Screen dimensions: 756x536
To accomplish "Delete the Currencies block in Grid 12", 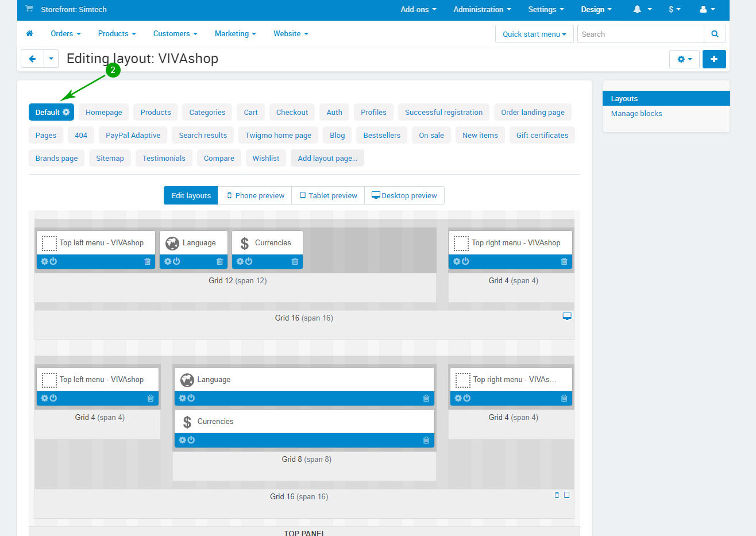I will 295,261.
